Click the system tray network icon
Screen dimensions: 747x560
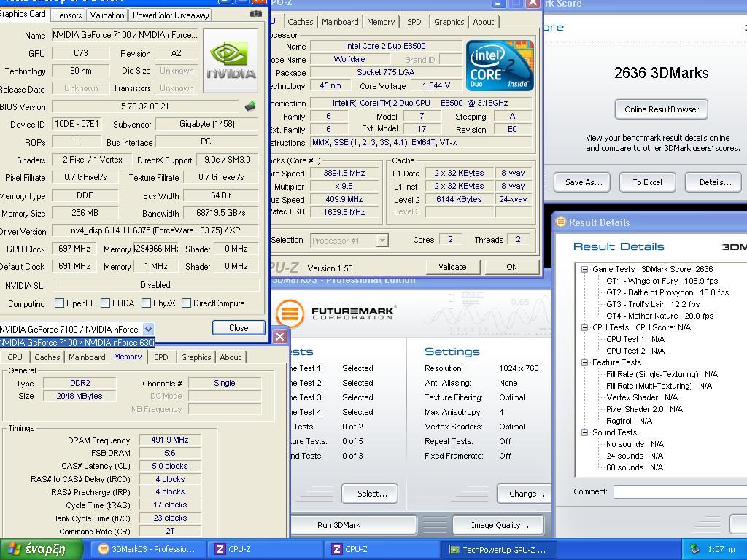click(x=694, y=549)
